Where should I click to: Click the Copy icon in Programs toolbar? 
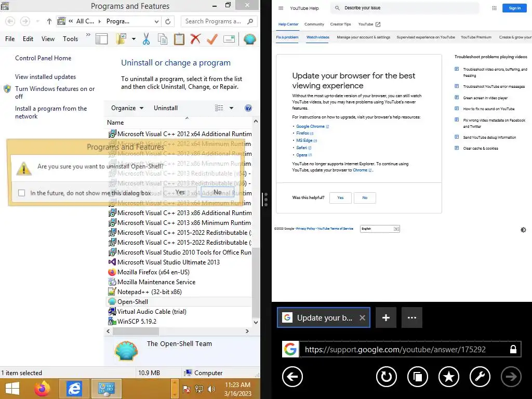pyautogui.click(x=163, y=39)
